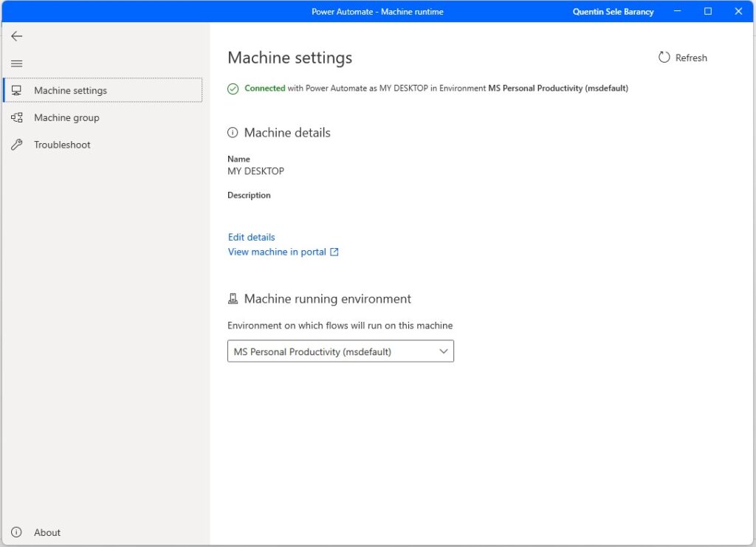Open the Edit details link
Image resolution: width=756 pixels, height=547 pixels.
[x=251, y=237]
